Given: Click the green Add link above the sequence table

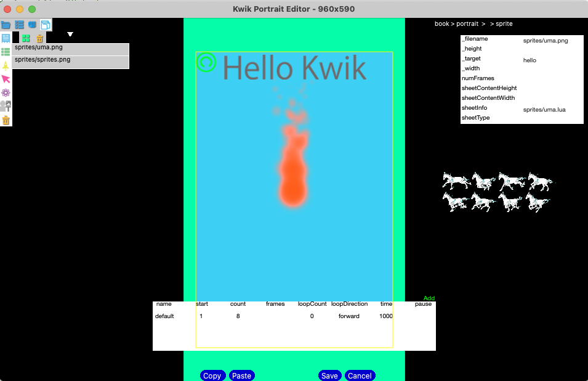Looking at the screenshot, I should coord(429,298).
